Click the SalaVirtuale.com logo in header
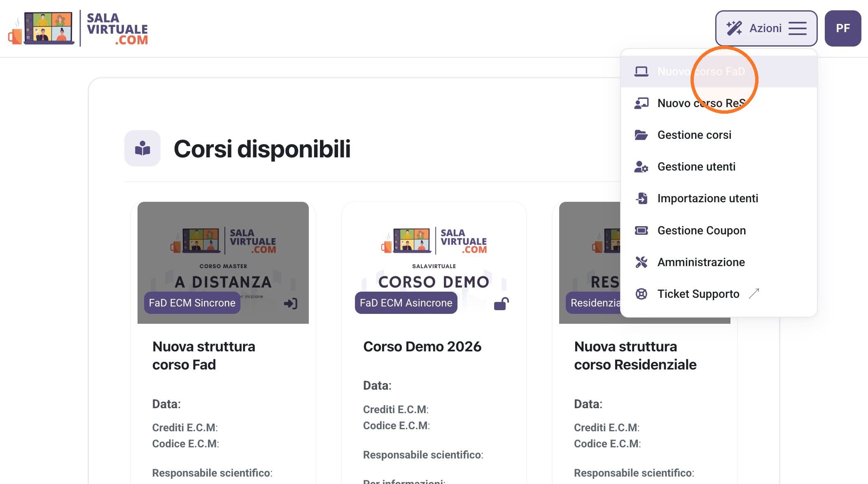 78,28
